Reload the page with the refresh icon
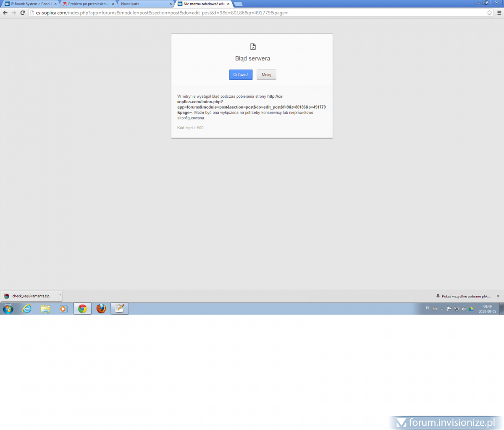The image size is (504, 430). tap(23, 13)
